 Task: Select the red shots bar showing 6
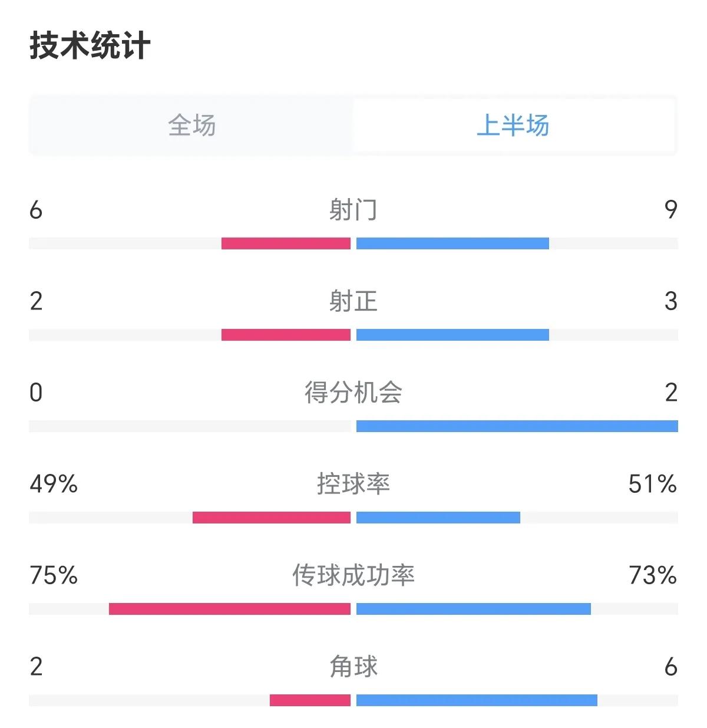click(286, 242)
